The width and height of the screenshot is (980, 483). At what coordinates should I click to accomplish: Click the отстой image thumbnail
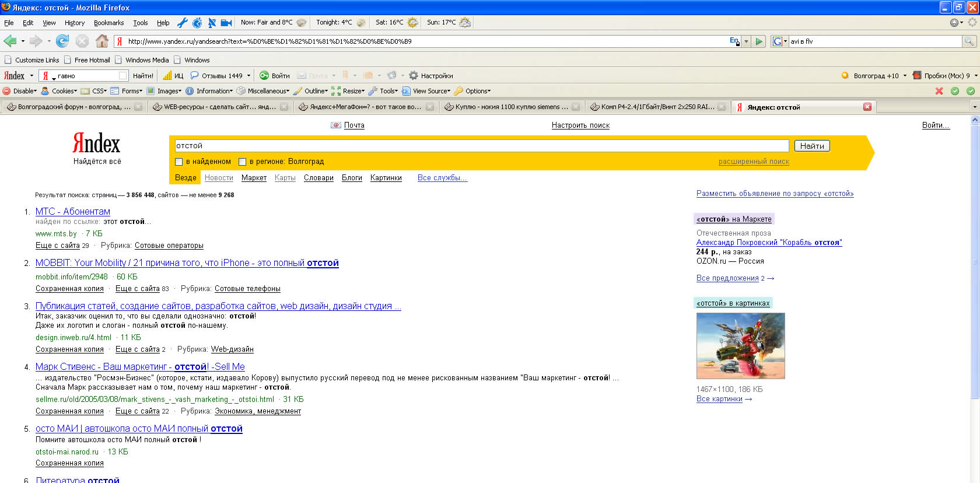(x=740, y=346)
